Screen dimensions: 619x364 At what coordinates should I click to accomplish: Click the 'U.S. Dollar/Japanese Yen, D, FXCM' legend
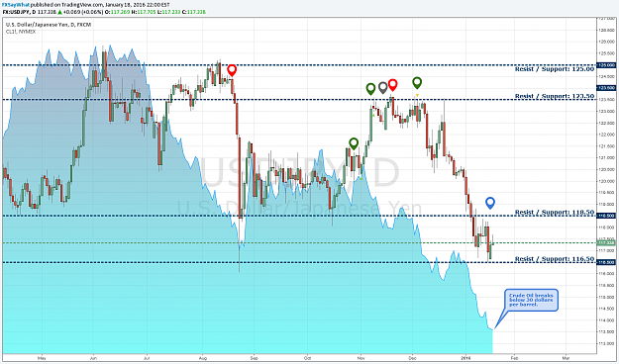pyautogui.click(x=49, y=25)
